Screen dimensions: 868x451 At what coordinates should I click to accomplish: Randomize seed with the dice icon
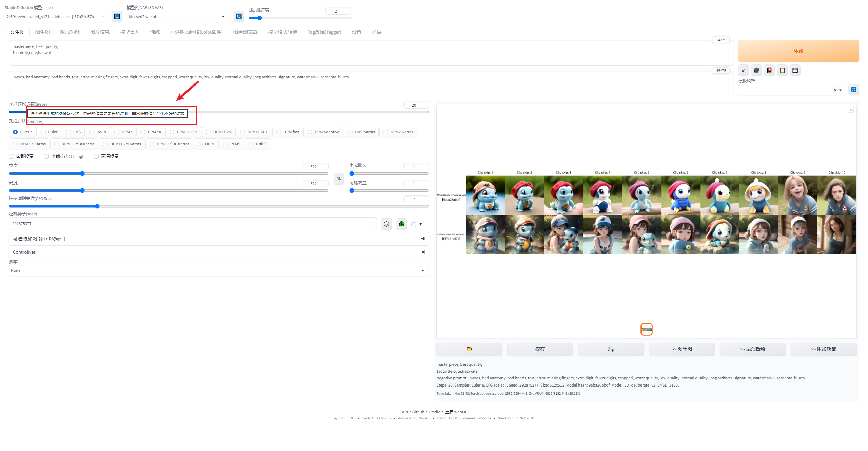pyautogui.click(x=387, y=224)
